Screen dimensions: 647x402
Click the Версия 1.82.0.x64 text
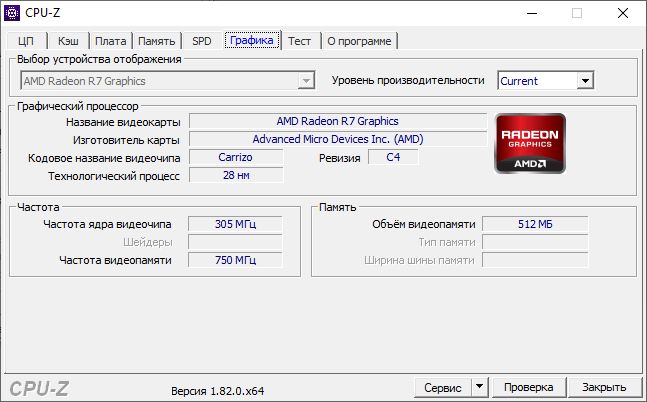pos(217,391)
